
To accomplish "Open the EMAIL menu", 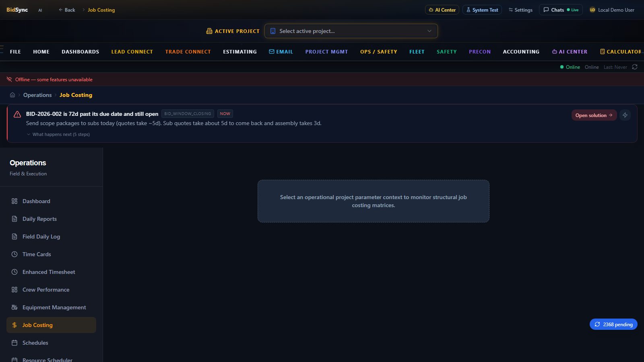I will tap(281, 51).
